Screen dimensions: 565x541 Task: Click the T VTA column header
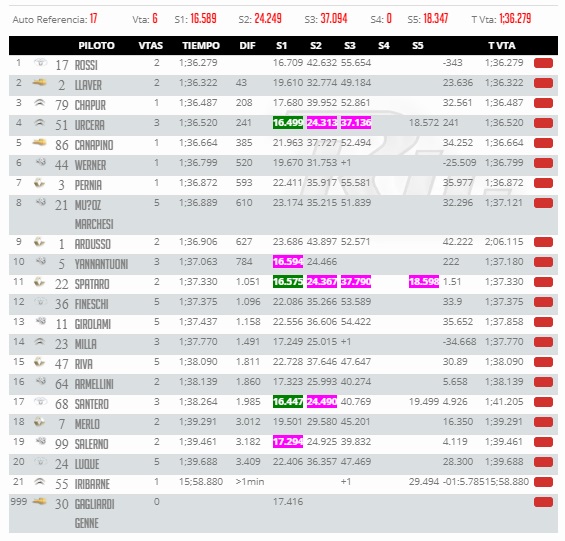click(502, 45)
